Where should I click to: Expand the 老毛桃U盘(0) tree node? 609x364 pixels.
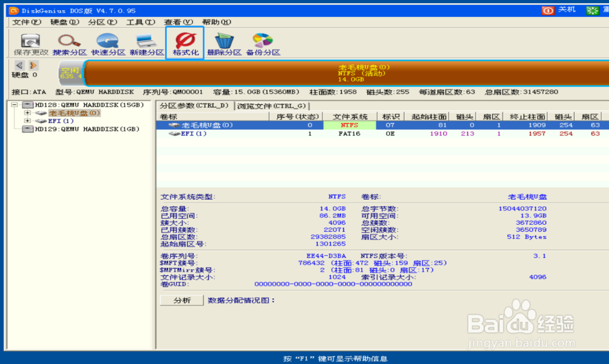coord(27,113)
